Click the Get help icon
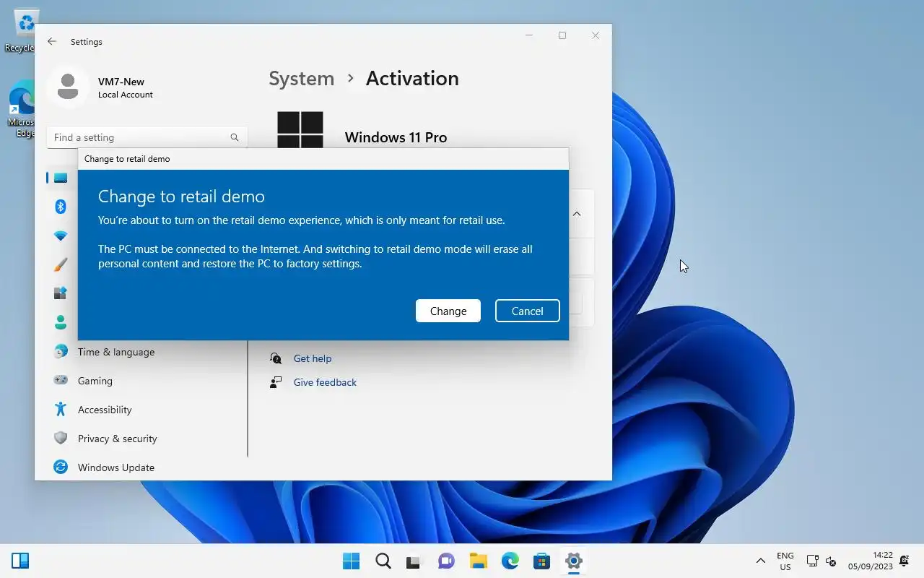The width and height of the screenshot is (924, 578). (276, 358)
